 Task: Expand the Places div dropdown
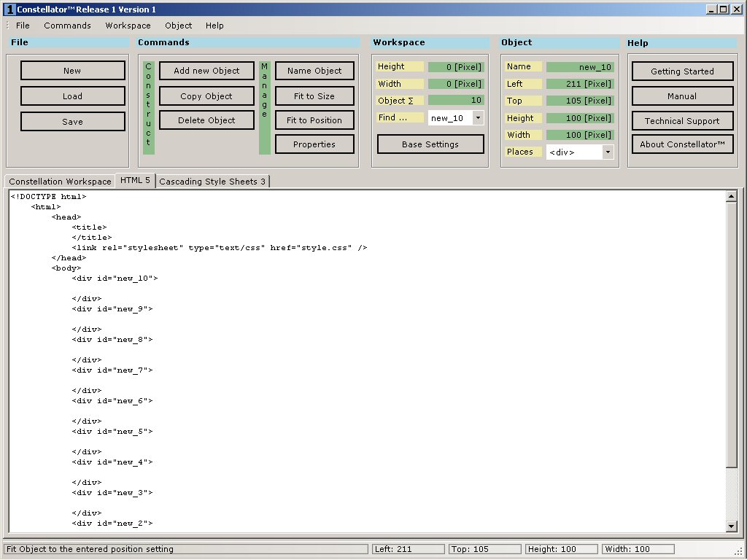coord(608,152)
